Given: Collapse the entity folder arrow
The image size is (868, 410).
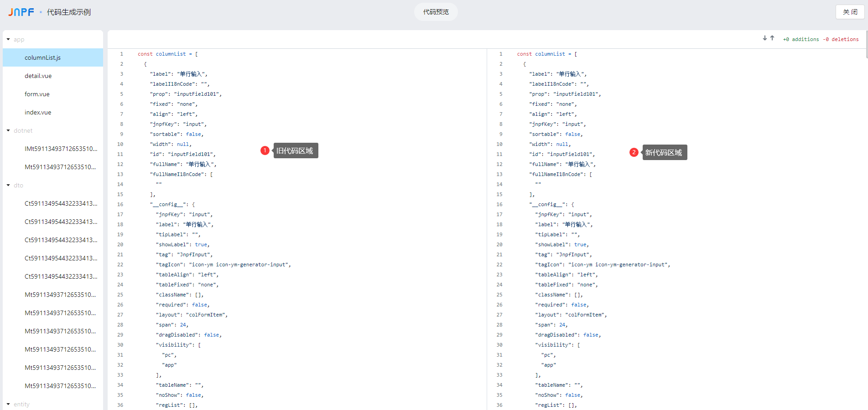Looking at the screenshot, I should [8, 405].
